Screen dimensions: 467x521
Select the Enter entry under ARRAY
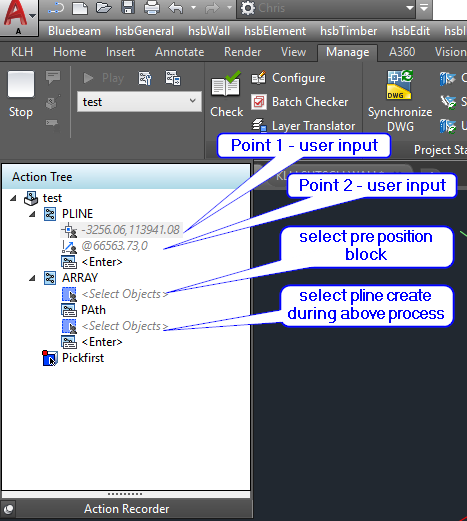pyautogui.click(x=102, y=342)
